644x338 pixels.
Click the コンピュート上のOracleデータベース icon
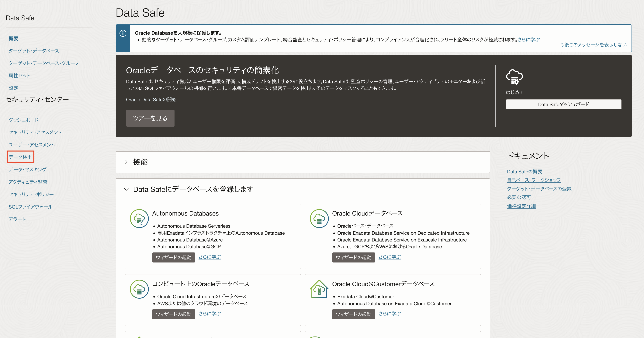139,289
